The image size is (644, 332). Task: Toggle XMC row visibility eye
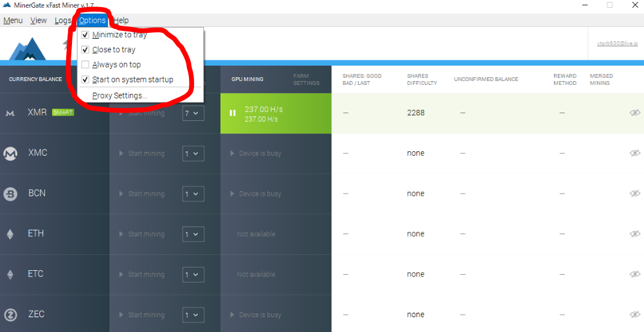635,153
